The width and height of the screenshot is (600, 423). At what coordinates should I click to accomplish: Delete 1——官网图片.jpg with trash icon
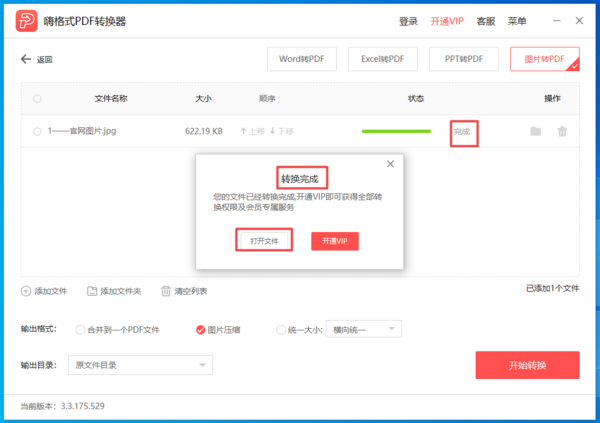point(562,131)
